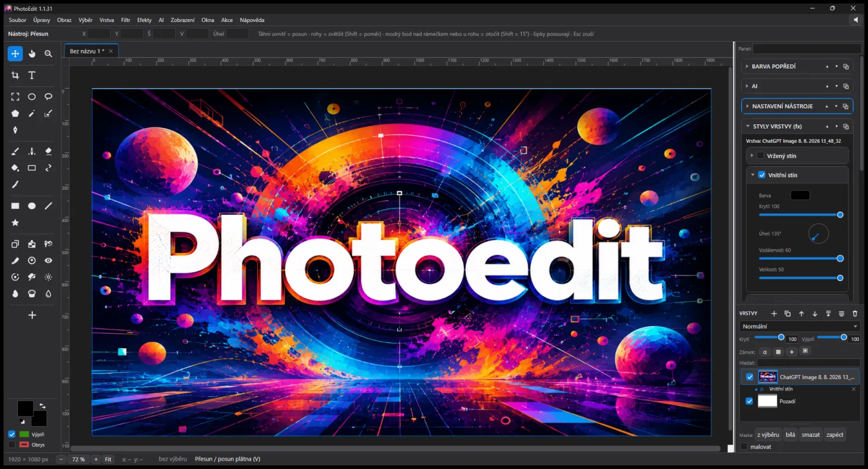Open the Úpravy menu
Viewport: 868px width, 469px height.
point(42,20)
